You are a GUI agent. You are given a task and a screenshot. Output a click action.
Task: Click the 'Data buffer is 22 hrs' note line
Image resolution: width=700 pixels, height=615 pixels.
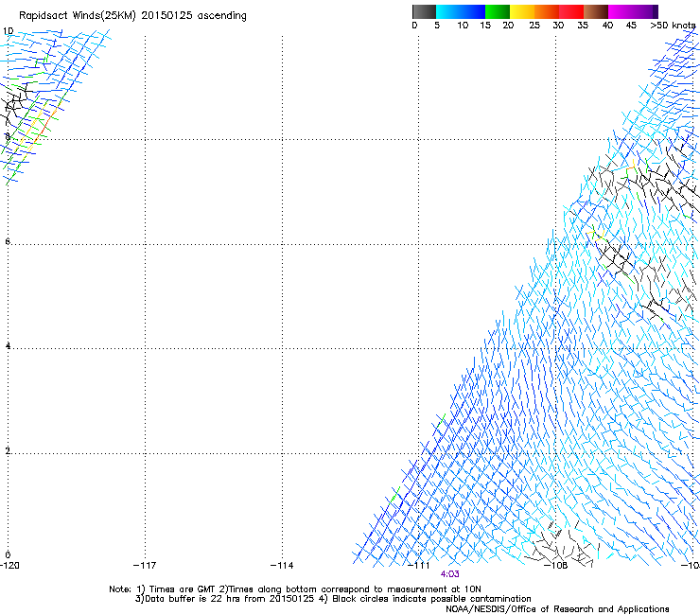click(x=333, y=599)
